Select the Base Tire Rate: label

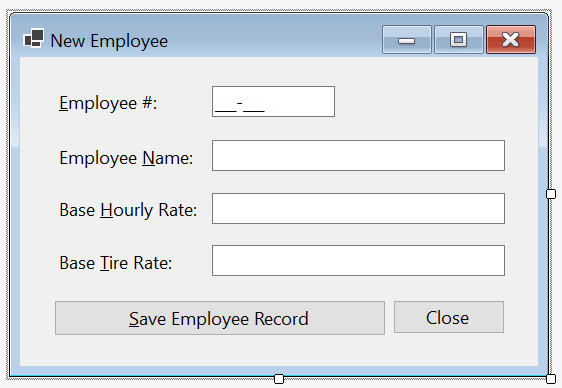116,263
